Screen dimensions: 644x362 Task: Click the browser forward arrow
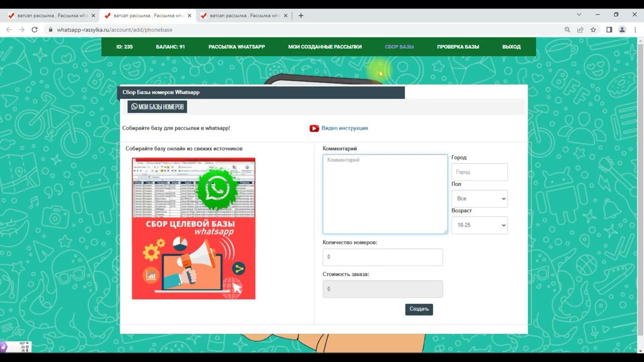[x=22, y=30]
